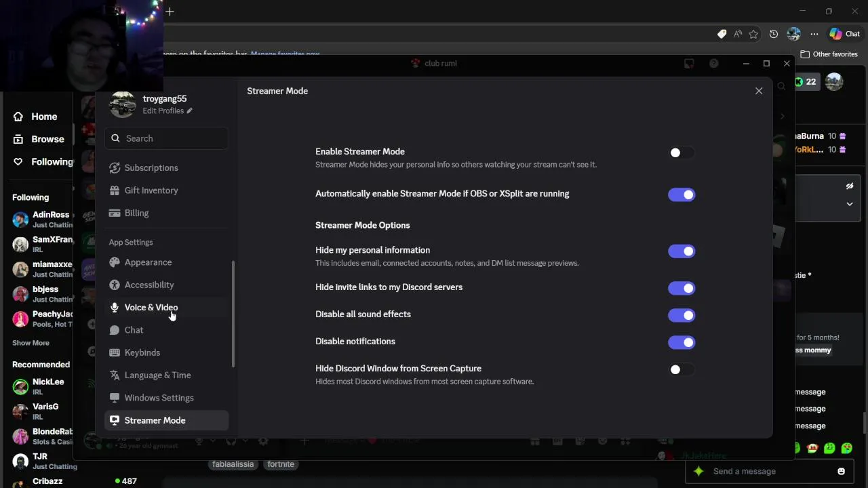Open Keybinds settings
This screenshot has height=488, width=868.
(167, 352)
